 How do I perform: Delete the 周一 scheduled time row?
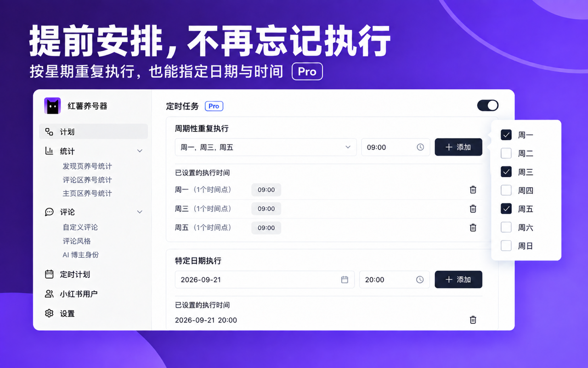(473, 190)
